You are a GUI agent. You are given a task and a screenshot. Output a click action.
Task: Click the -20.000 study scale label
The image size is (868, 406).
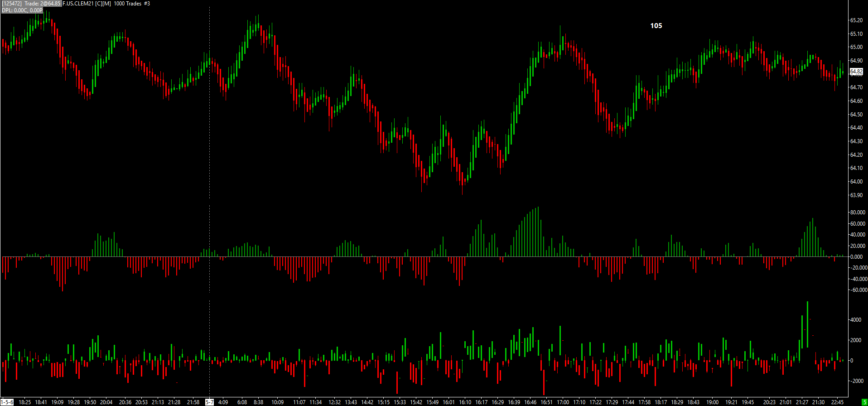[858, 268]
